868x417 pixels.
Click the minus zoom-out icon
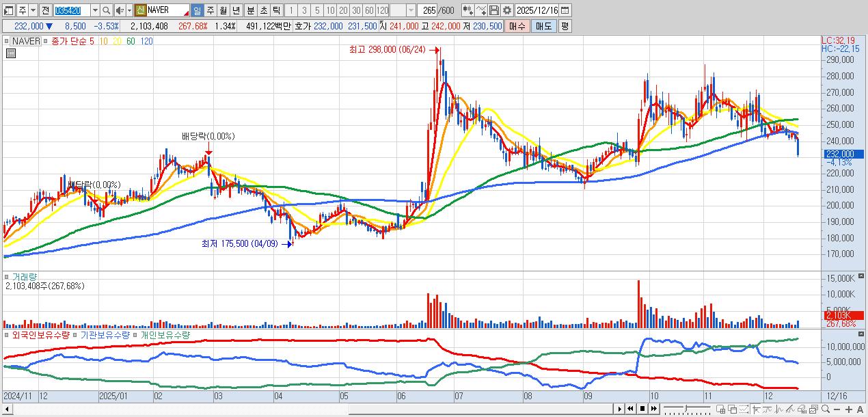[x=837, y=409]
